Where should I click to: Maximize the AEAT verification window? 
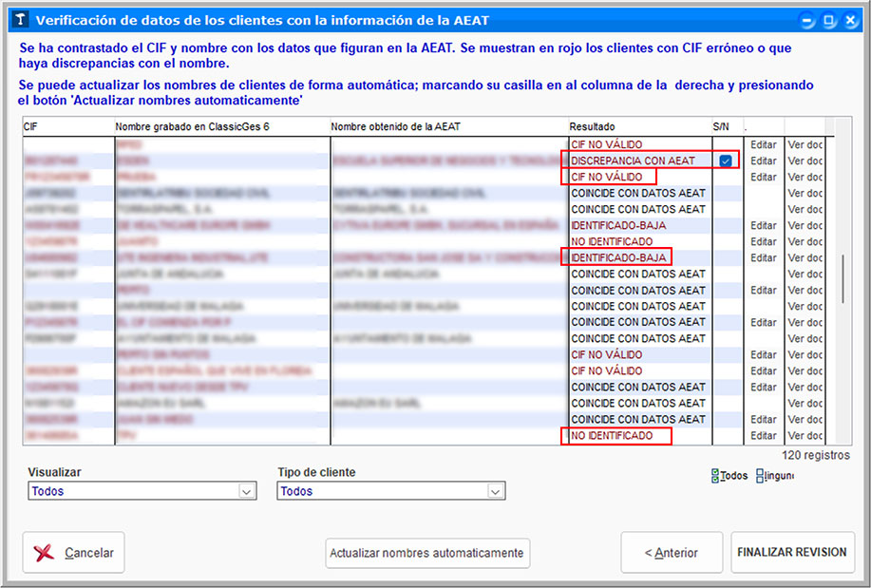tap(828, 20)
